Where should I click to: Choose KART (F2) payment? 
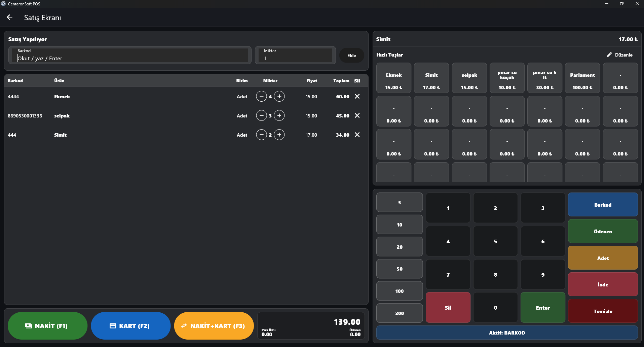130,326
